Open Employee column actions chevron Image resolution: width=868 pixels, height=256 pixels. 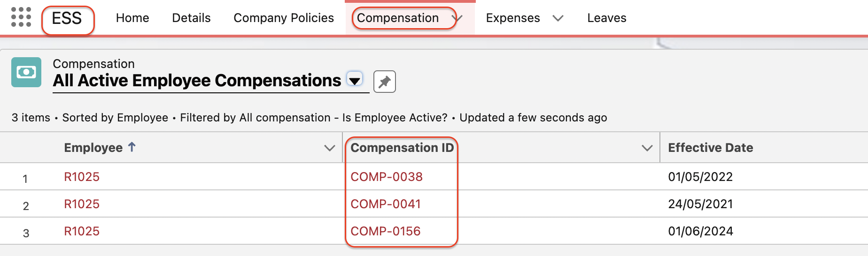click(330, 148)
